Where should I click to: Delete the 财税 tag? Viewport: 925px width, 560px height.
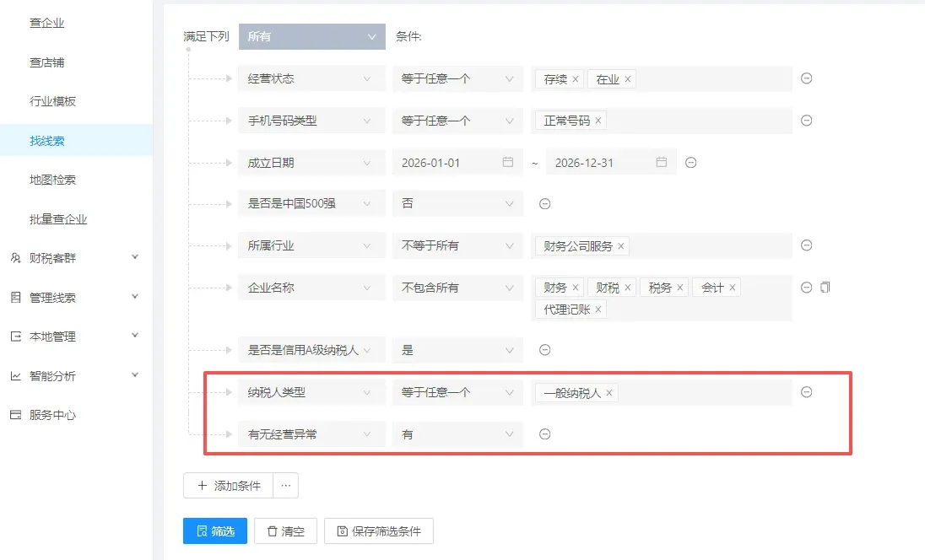click(628, 288)
